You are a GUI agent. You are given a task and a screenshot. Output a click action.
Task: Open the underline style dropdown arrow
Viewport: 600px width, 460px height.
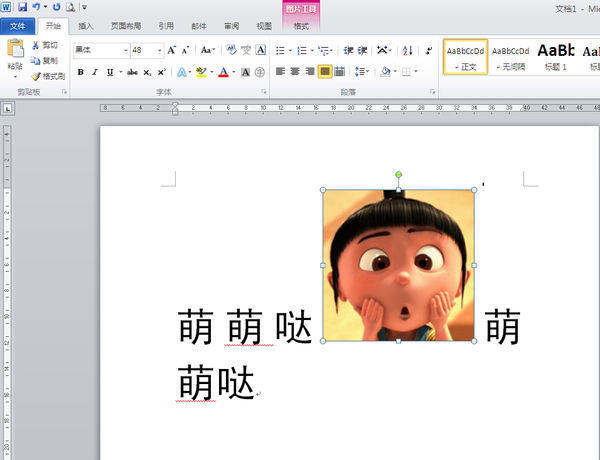coord(121,72)
